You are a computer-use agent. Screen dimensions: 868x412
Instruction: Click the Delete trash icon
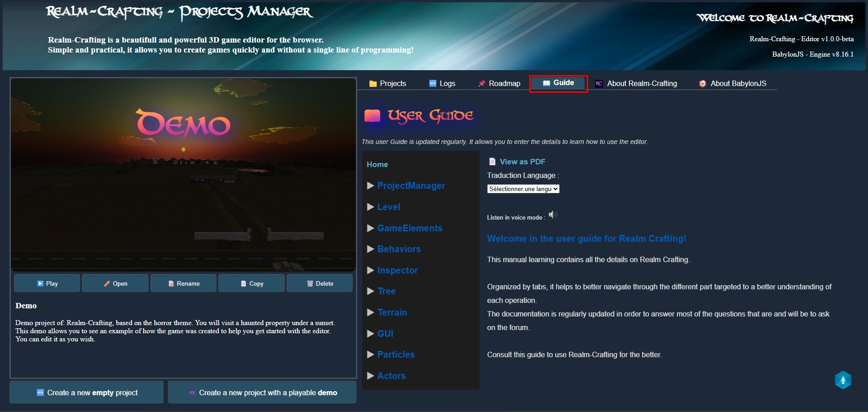[x=310, y=283]
